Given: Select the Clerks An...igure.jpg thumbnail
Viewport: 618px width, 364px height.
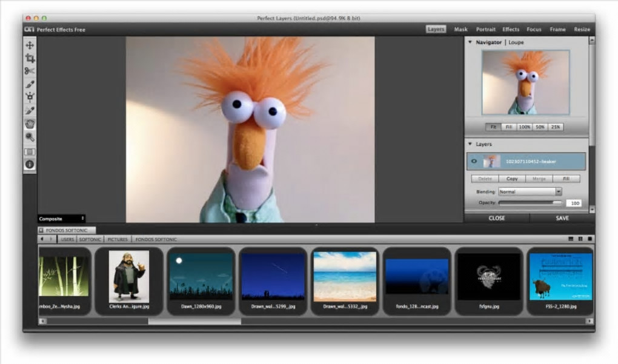Looking at the screenshot, I should click(129, 280).
